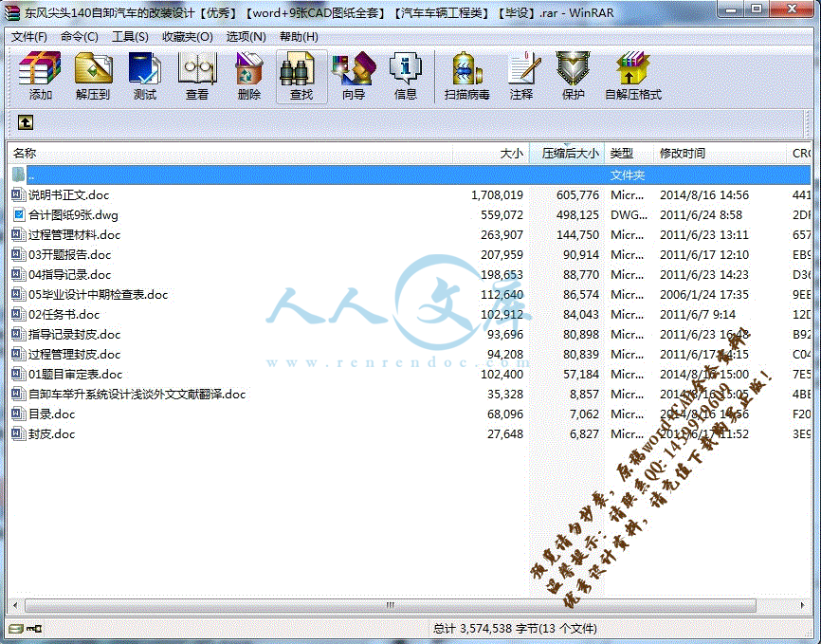Sort by the Name (名称) column header
Image resolution: width=821 pixels, height=644 pixels.
click(x=230, y=153)
